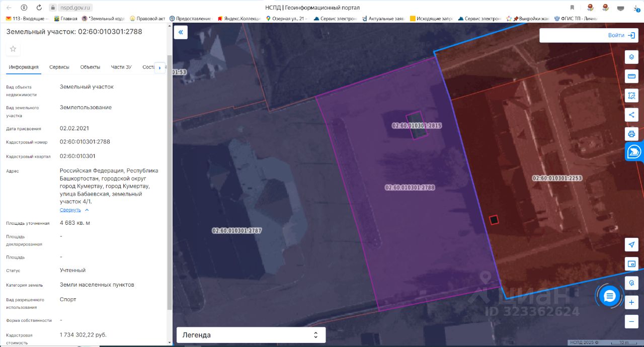Zoom out the map with minus

click(x=631, y=322)
